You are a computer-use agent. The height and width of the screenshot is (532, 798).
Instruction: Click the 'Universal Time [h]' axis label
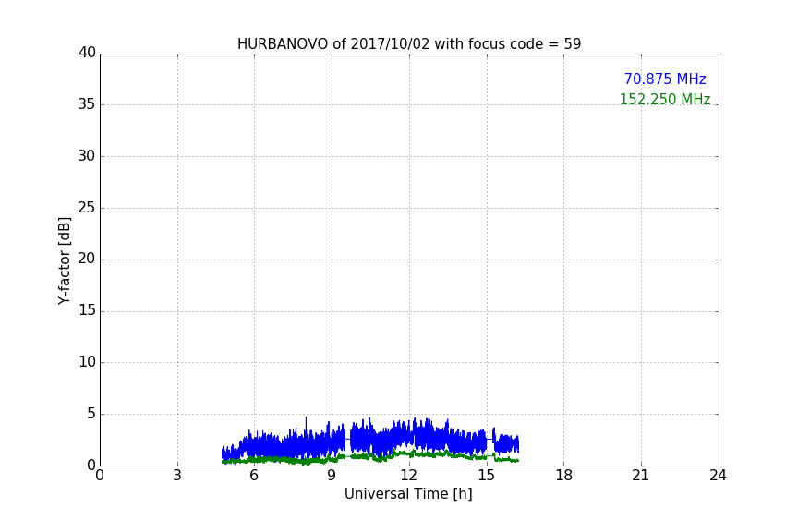(x=408, y=494)
